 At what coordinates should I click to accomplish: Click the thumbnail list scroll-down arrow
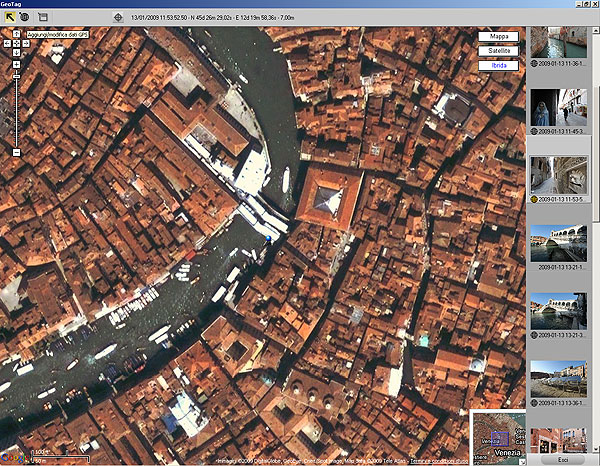[596, 449]
